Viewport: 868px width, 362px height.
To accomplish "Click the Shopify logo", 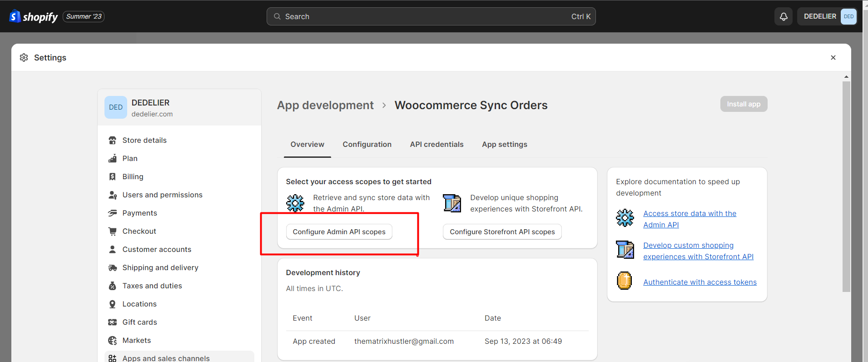I will pyautogui.click(x=34, y=16).
